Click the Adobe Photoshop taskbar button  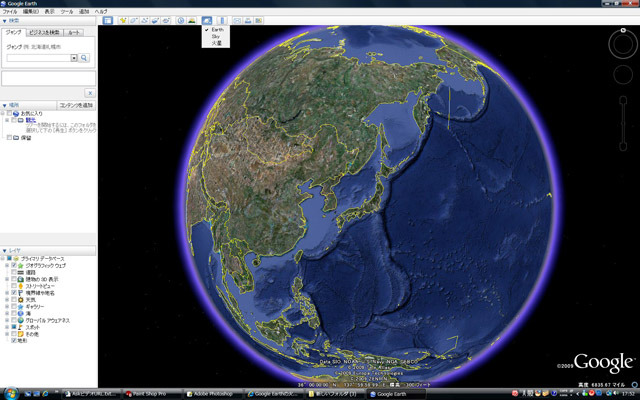(213, 394)
